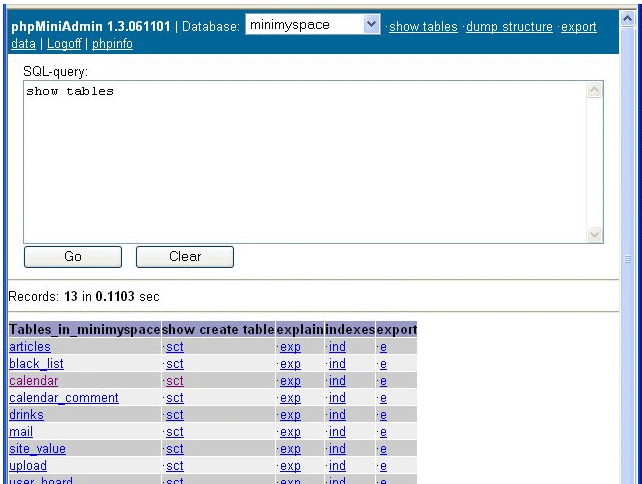Click ind link for drinks row
The width and height of the screenshot is (642, 484).
tap(337, 415)
